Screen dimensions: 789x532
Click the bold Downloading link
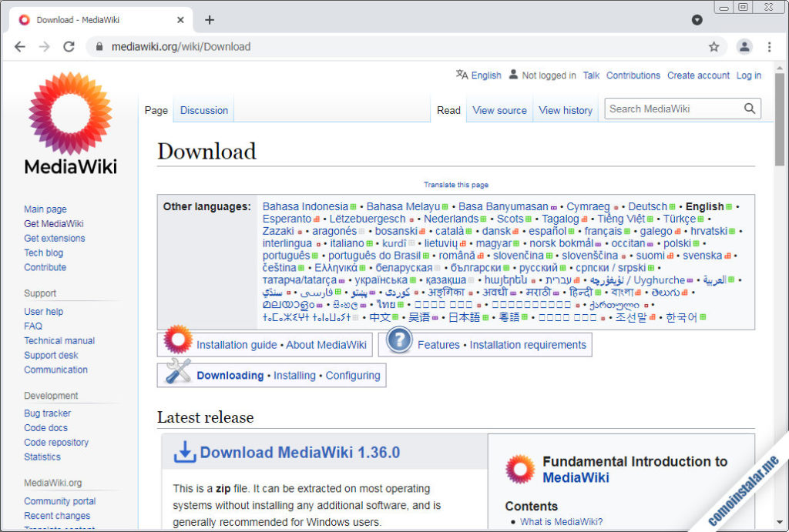[230, 376]
